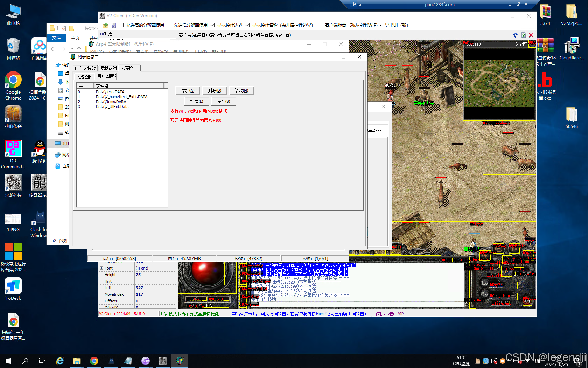This screenshot has height=368, width=588.
Task: Open 火龙外传 desktop icon
Action: coord(13,186)
